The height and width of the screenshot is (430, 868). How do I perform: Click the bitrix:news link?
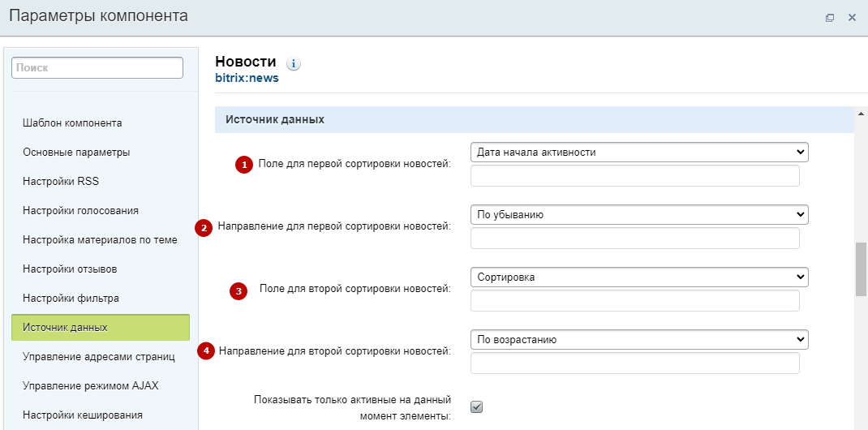tap(247, 78)
